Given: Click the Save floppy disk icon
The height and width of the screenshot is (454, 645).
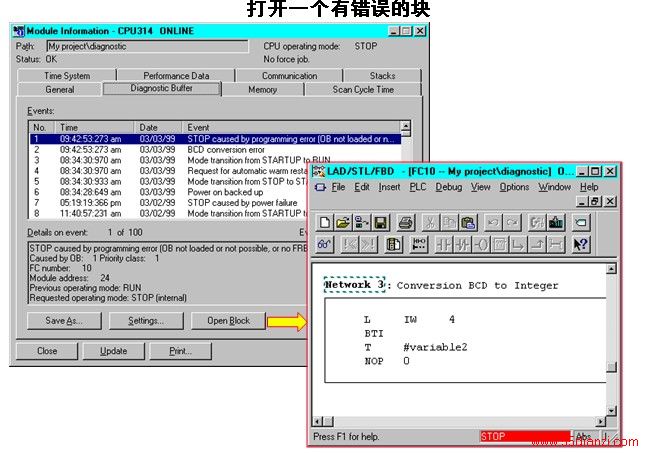Looking at the screenshot, I should pyautogui.click(x=381, y=223).
